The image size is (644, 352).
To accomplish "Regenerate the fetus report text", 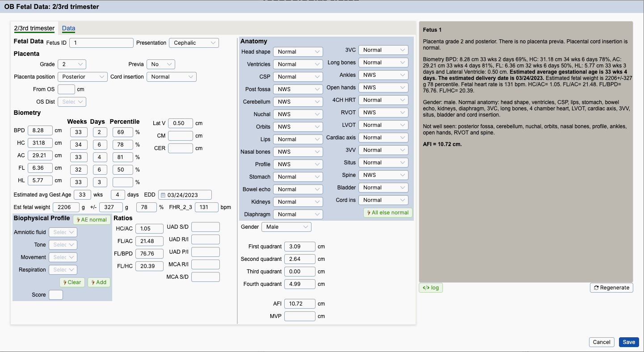I will coord(611,288).
